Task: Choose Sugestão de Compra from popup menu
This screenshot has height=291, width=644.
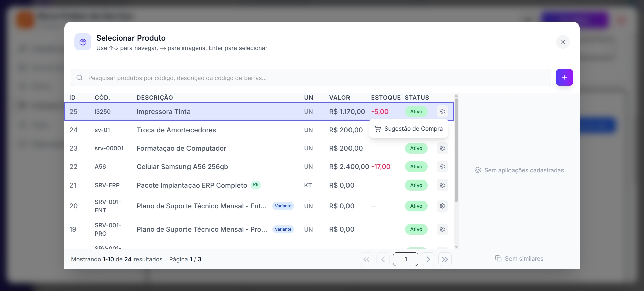Action: [409, 129]
